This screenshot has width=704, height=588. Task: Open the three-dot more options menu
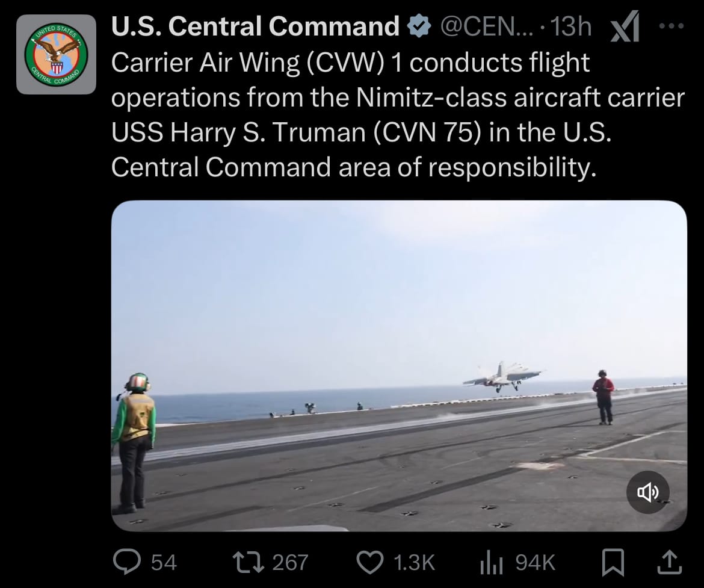click(x=672, y=26)
